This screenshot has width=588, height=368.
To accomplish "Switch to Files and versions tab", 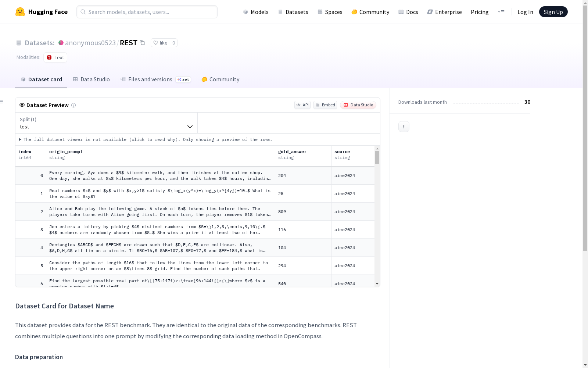I will 155,79.
